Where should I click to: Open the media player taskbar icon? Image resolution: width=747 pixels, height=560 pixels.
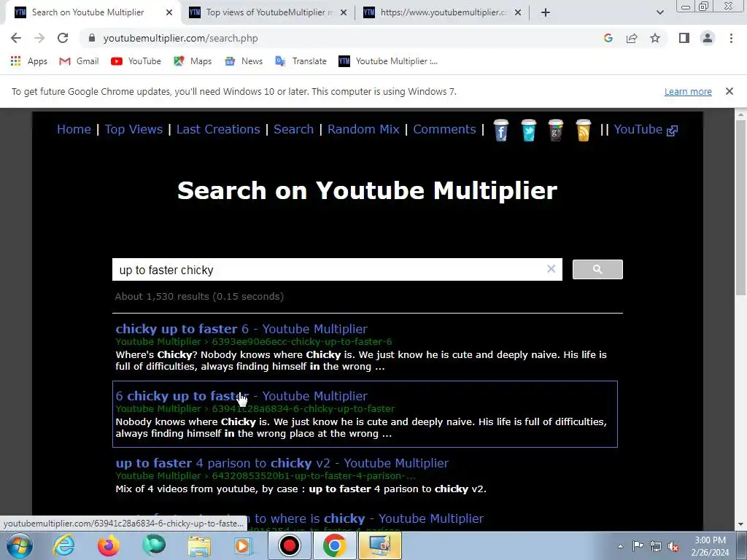pyautogui.click(x=244, y=545)
